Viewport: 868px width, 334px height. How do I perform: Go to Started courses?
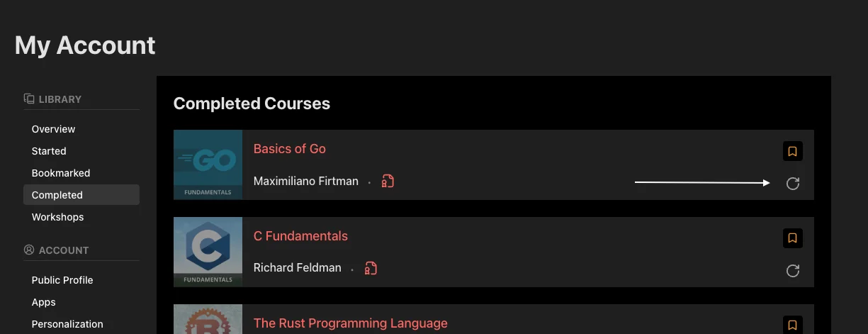[49, 151]
